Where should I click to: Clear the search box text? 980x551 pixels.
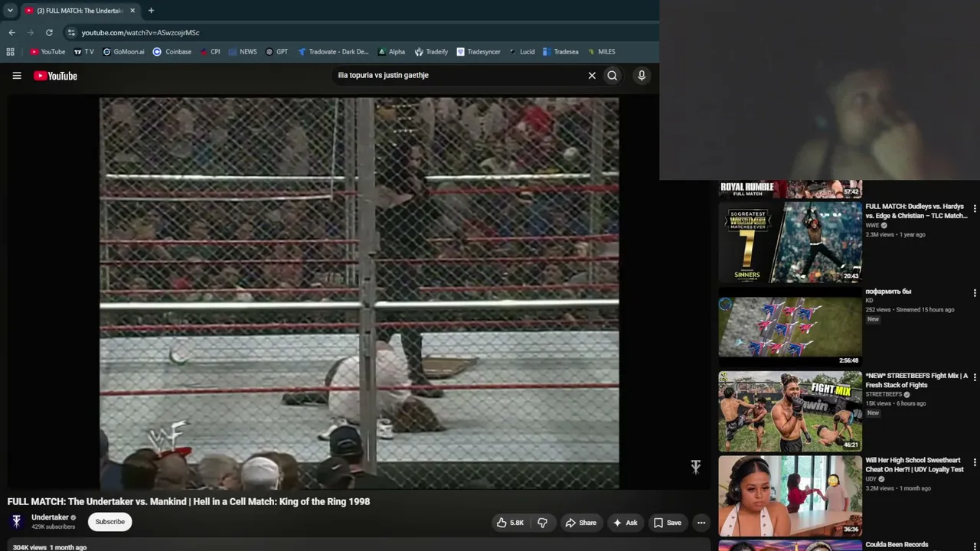(592, 76)
